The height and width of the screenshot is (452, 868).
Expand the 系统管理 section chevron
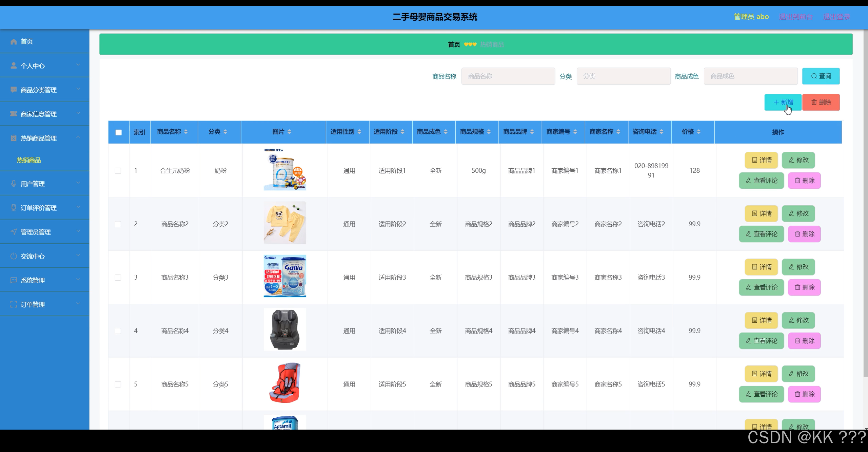point(79,280)
